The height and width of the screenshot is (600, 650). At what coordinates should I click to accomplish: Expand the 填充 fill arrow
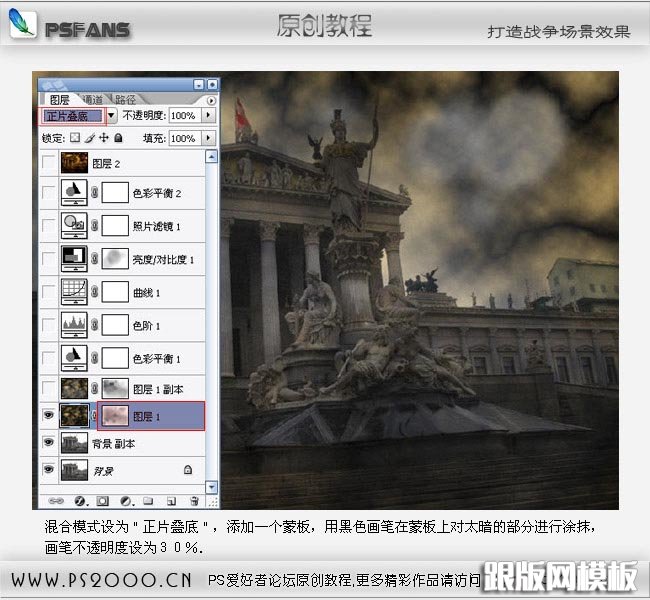click(x=208, y=138)
